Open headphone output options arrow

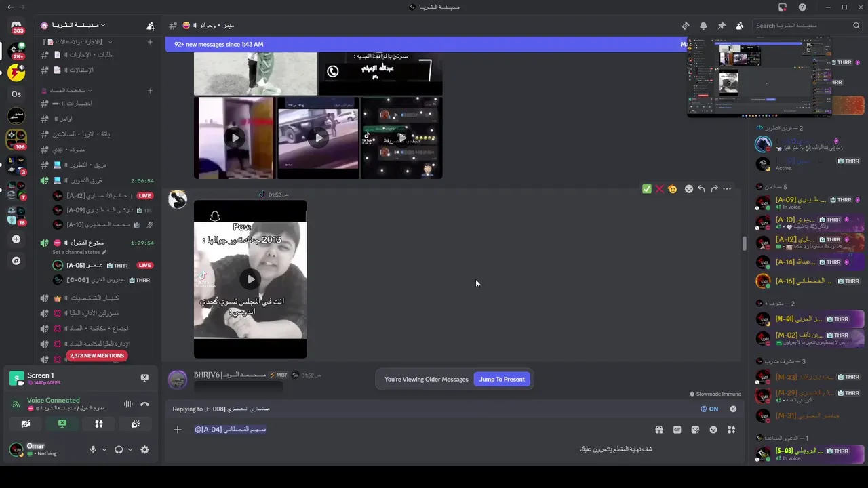coord(130,449)
